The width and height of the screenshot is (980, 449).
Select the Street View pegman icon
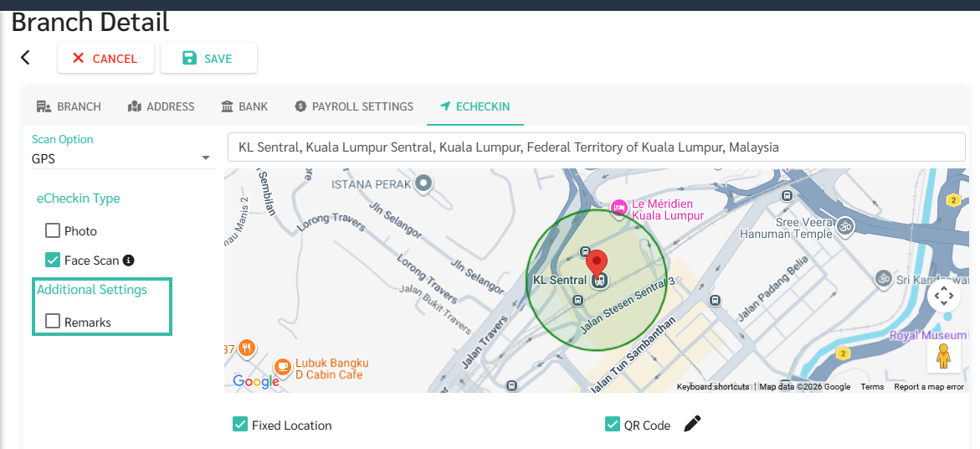pyautogui.click(x=944, y=357)
